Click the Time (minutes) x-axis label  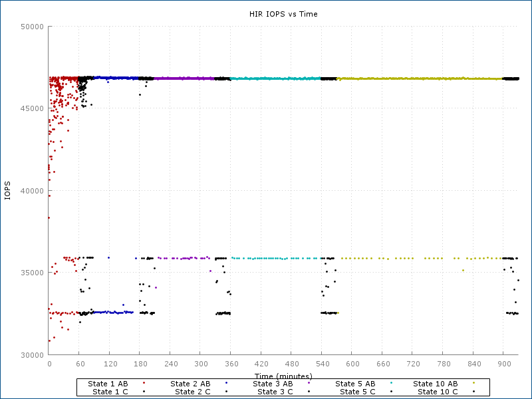point(283,376)
